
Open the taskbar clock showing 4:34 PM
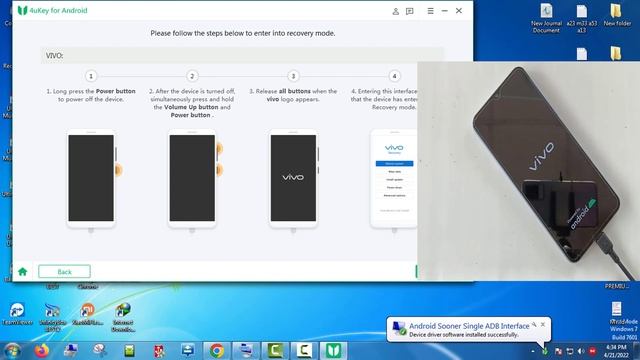(x=616, y=351)
